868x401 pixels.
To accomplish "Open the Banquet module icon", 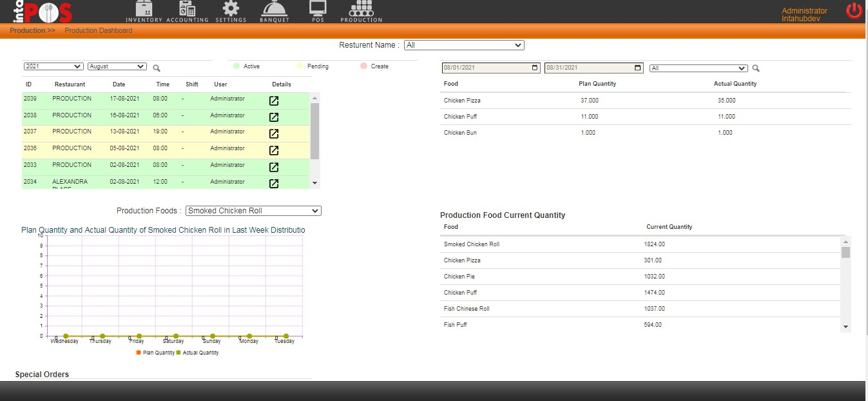I will (x=275, y=11).
